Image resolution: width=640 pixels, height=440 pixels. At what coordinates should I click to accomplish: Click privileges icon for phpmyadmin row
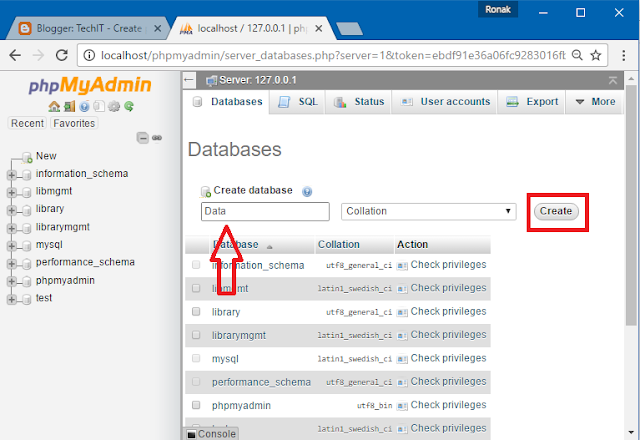pos(402,406)
